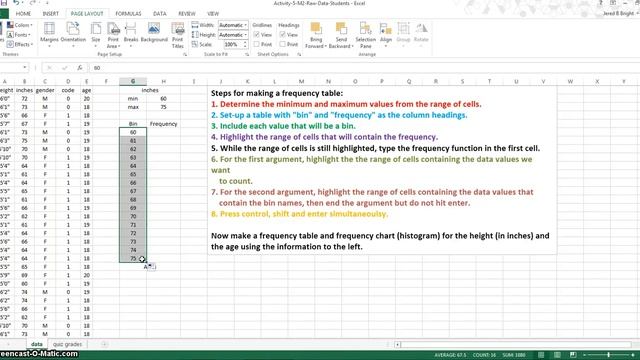Viewport: 640px width, 360px height.
Task: Select the data sheet tab
Action: pos(37,344)
